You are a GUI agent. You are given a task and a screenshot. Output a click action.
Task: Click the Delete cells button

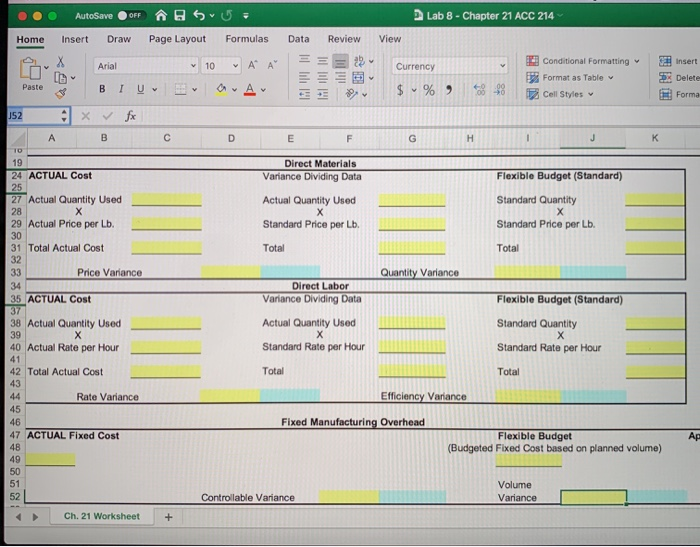(x=679, y=78)
